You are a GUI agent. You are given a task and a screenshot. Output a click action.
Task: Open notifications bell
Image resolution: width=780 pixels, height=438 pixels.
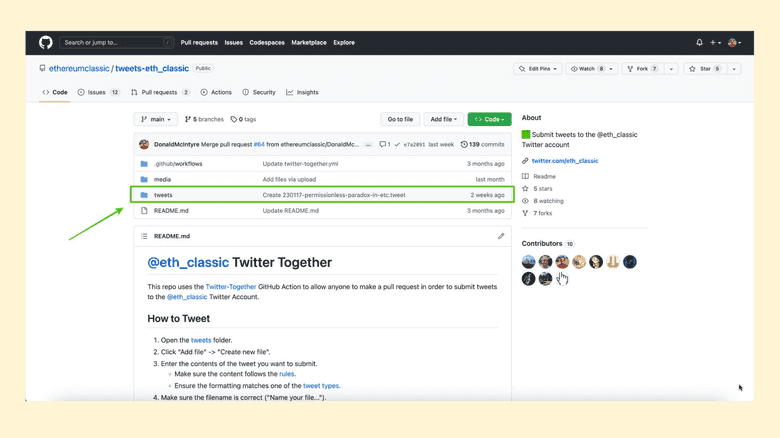(x=699, y=43)
